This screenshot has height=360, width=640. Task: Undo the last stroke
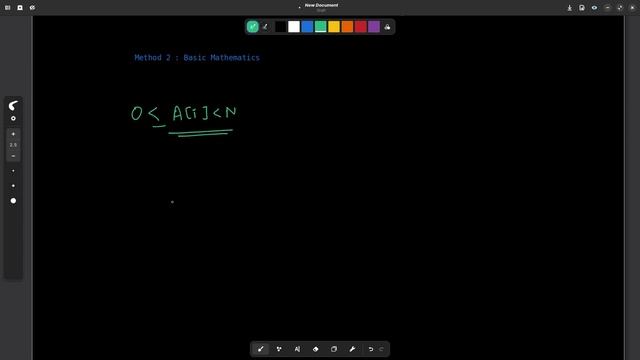[x=371, y=349]
